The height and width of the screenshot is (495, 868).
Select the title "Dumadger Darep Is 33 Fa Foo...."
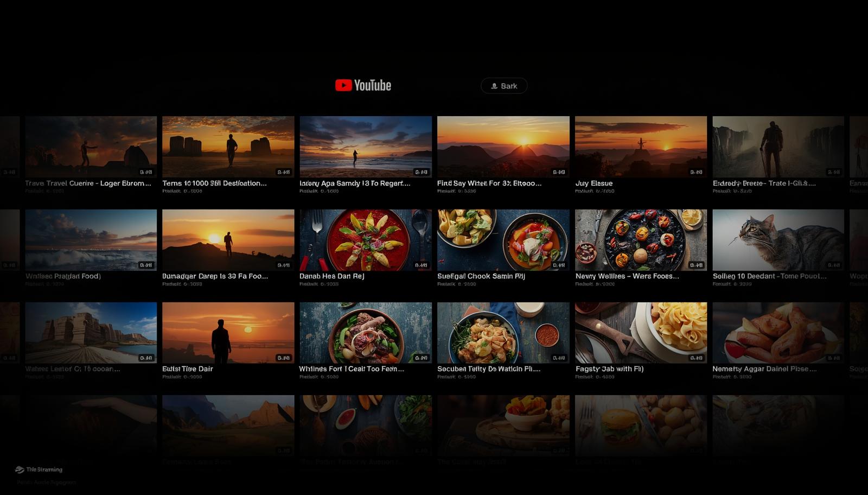click(x=215, y=276)
